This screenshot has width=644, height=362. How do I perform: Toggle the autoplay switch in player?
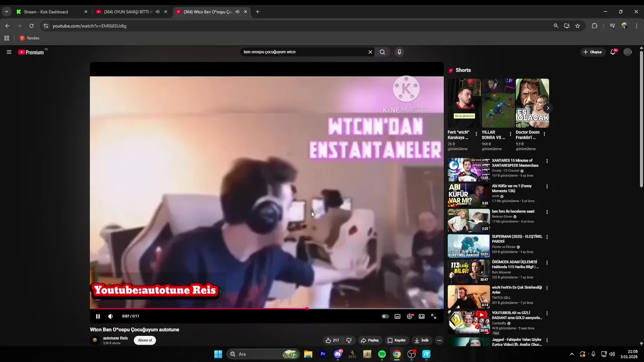pos(385,316)
